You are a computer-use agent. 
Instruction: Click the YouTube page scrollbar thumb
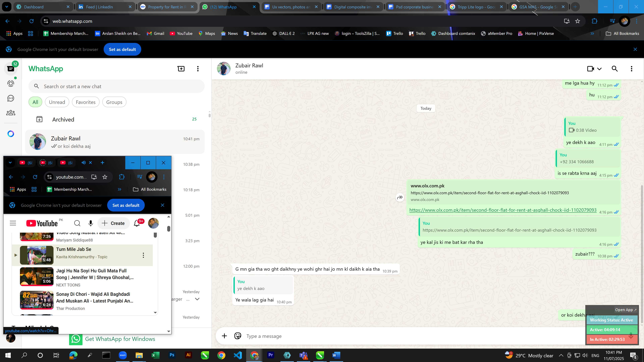tap(169, 229)
